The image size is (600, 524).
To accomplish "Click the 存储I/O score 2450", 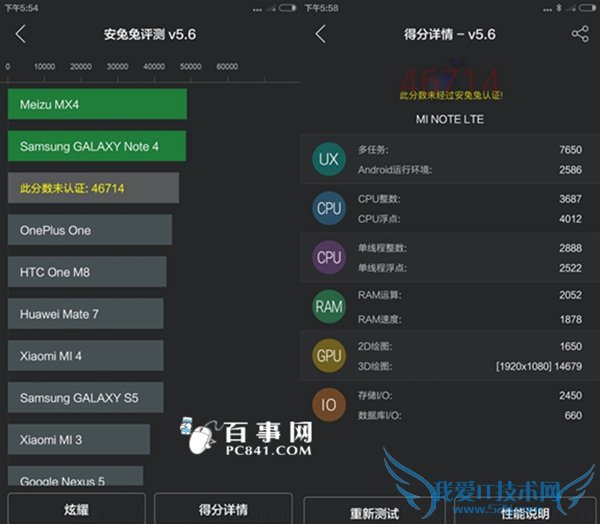I will tap(570, 395).
